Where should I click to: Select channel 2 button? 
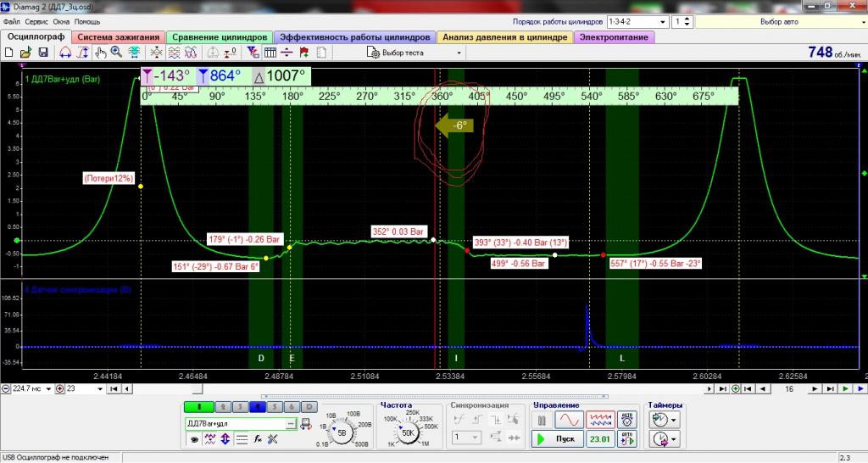click(x=223, y=406)
